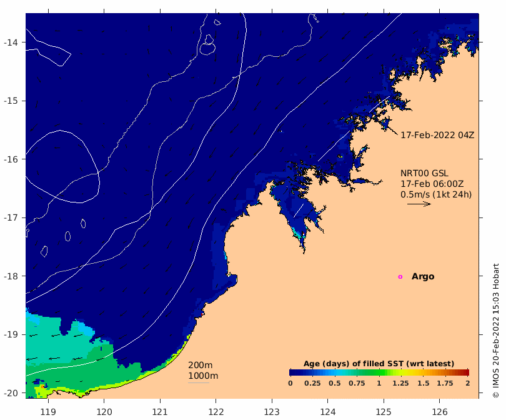This screenshot has height=420, width=506.
Task: Click the longitude axis label 121
Action: 160,412
